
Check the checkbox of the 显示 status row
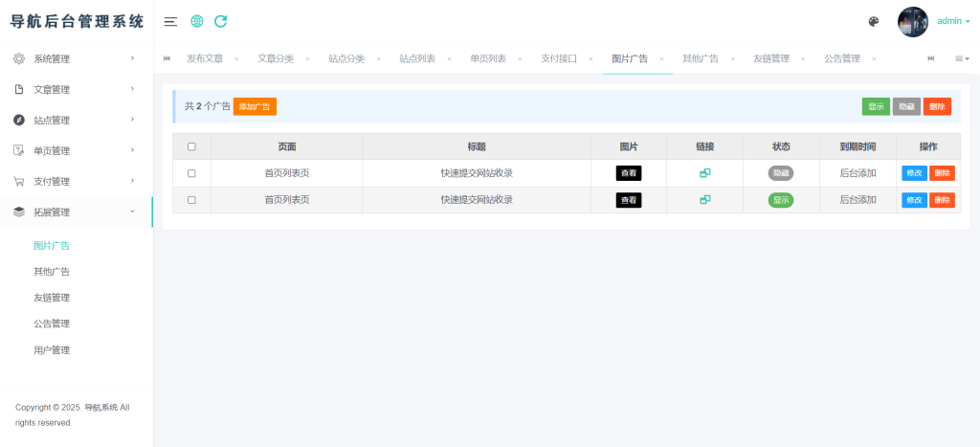[191, 200]
